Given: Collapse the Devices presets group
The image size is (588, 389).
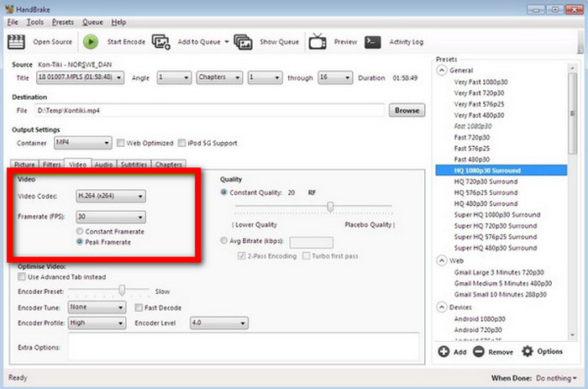Looking at the screenshot, I should (442, 308).
